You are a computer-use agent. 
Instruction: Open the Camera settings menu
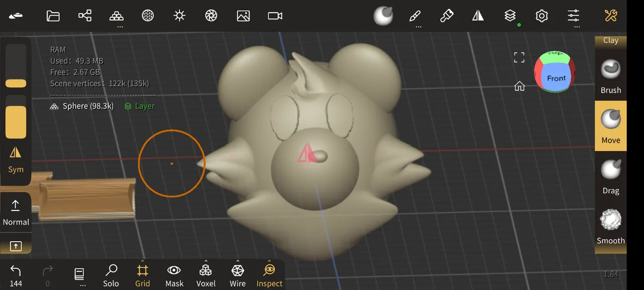coord(275,16)
